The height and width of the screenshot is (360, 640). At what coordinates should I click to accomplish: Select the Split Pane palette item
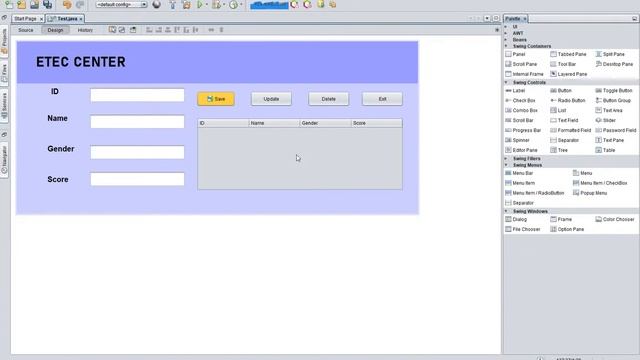click(610, 54)
